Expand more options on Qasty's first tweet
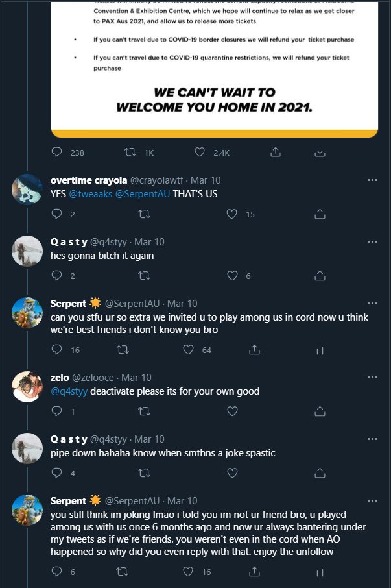 [x=372, y=241]
